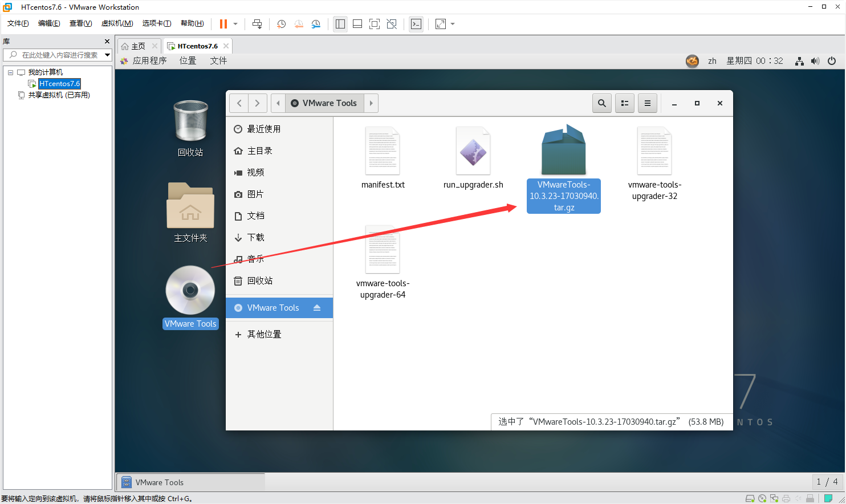Go back in file manager
846x504 pixels.
tap(239, 103)
